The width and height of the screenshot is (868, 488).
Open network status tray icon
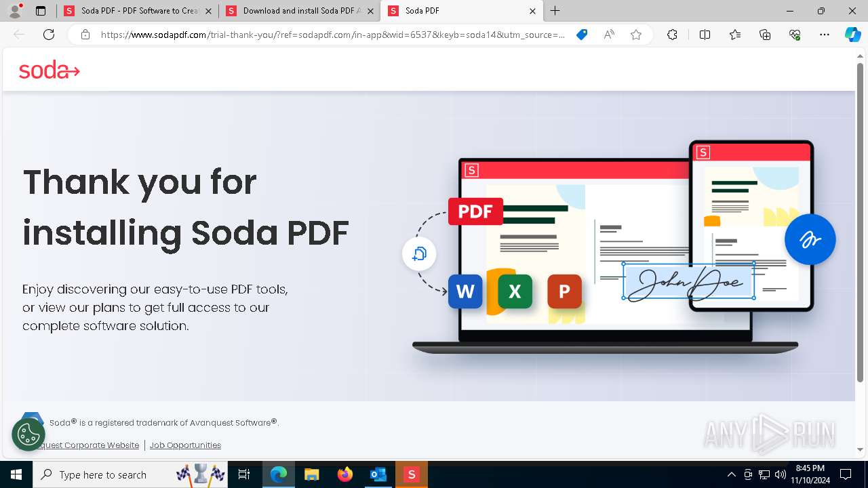tap(764, 474)
